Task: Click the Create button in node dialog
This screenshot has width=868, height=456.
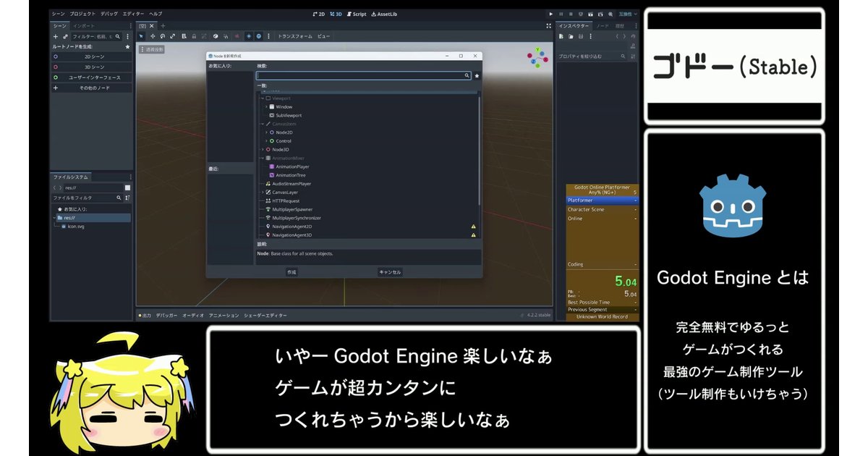Action: (x=292, y=272)
